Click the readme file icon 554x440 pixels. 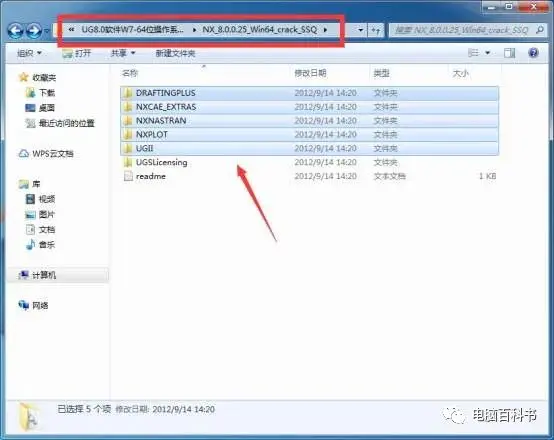(x=128, y=176)
